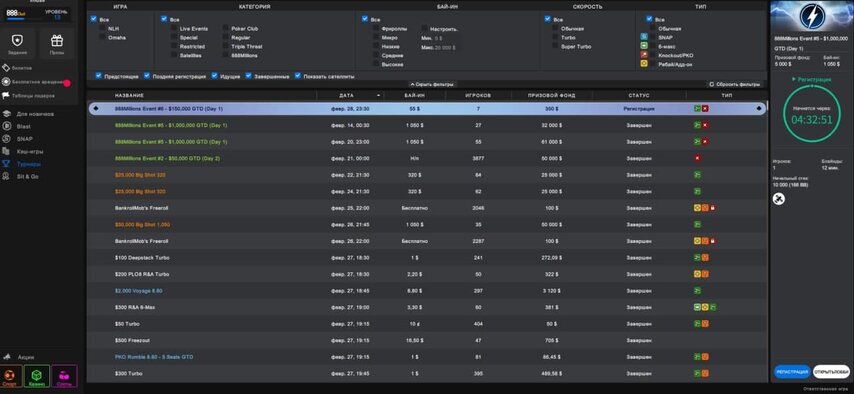The height and width of the screenshot is (394, 854).
Task: Open the Казино cube icon
Action: click(x=36, y=376)
